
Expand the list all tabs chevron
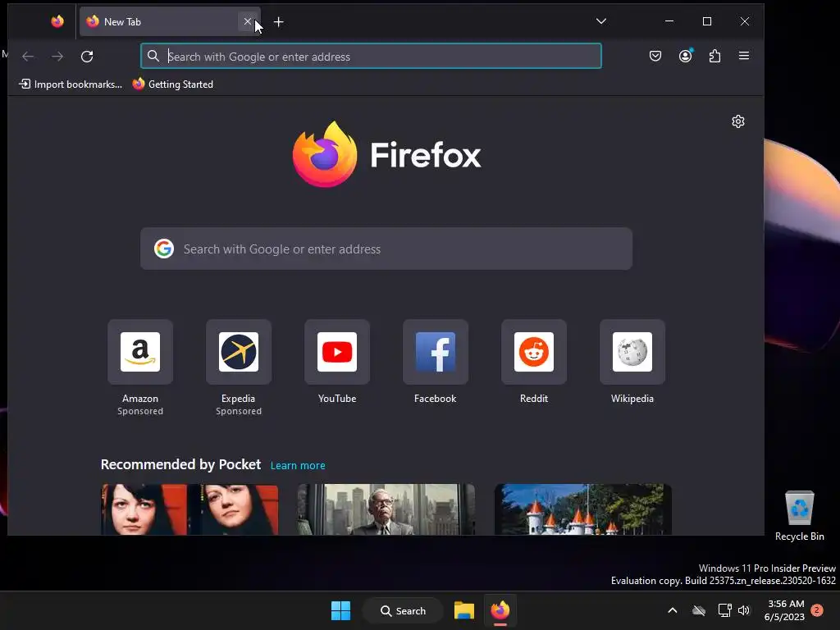[601, 21]
